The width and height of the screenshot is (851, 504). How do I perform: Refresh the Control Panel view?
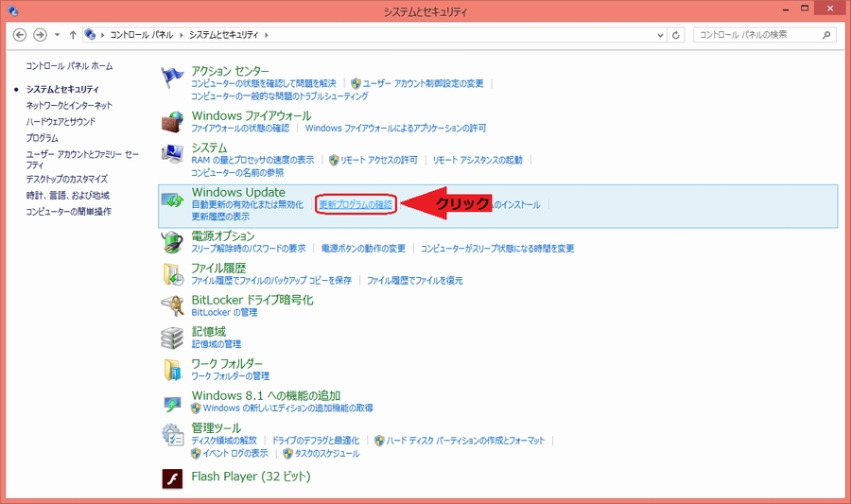[x=676, y=35]
